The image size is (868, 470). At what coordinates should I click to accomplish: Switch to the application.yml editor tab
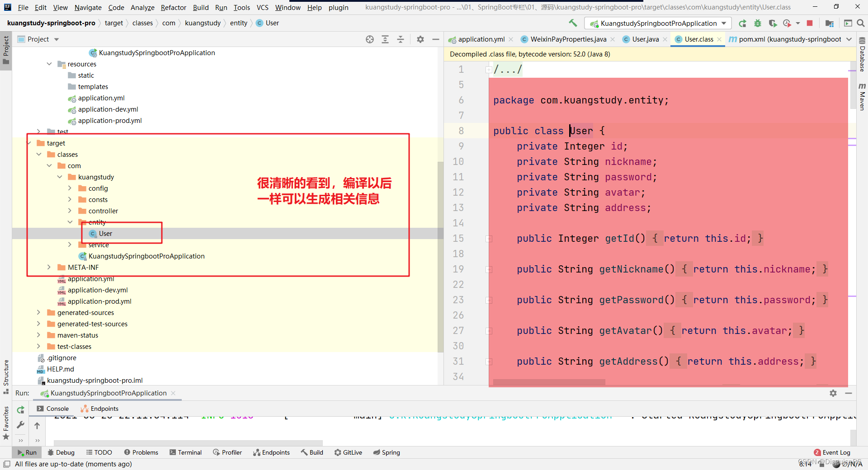point(481,39)
